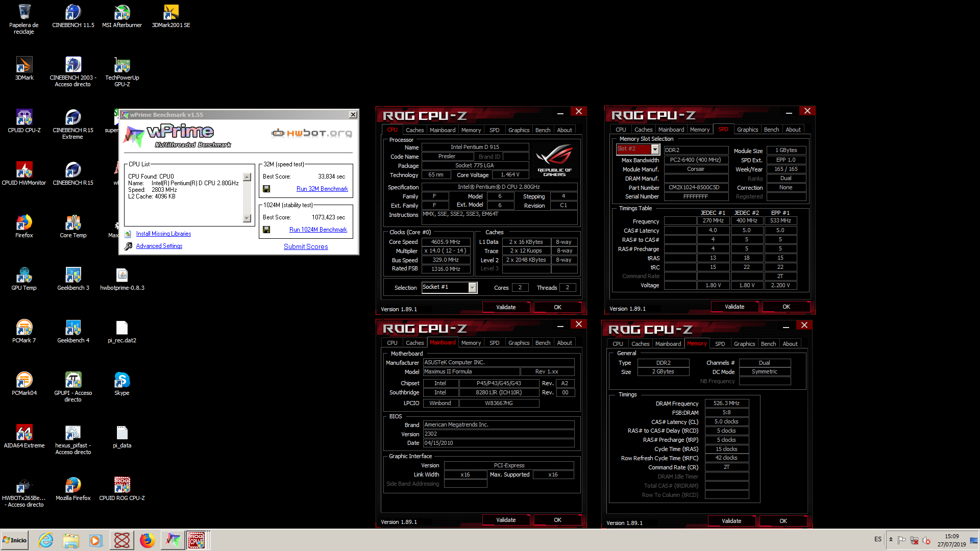Click Submit Scores link
The width and height of the screenshot is (980, 551).
click(x=306, y=246)
